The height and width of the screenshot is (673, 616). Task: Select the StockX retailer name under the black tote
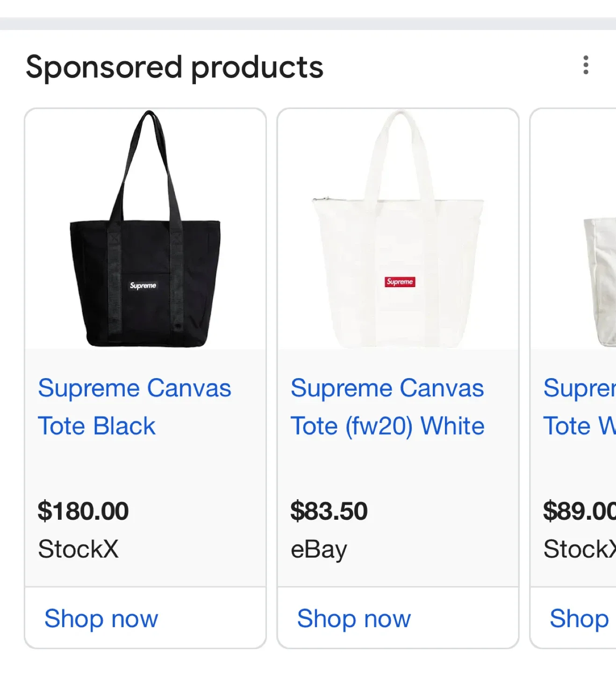(x=78, y=549)
